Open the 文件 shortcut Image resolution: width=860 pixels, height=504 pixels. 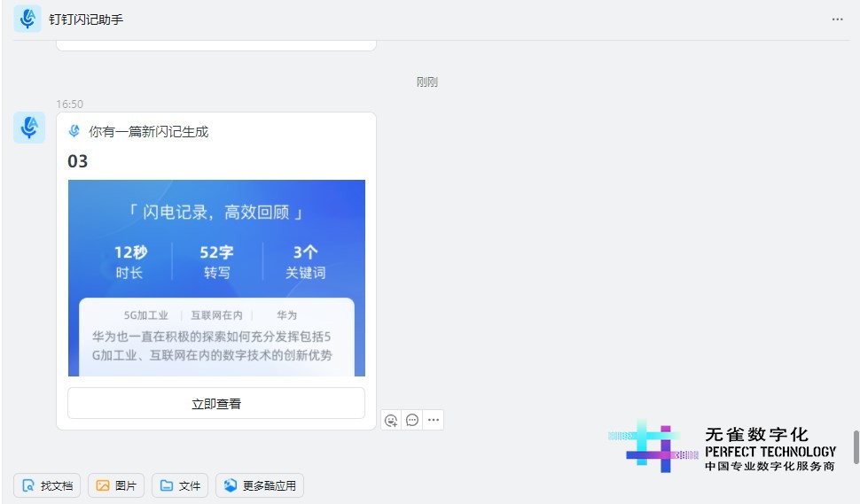[180, 485]
